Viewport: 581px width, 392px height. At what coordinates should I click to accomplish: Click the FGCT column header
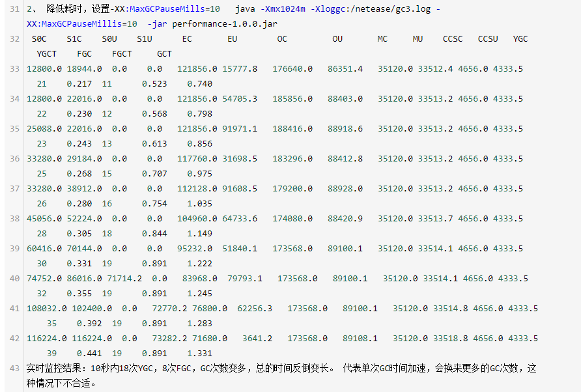[122, 54]
